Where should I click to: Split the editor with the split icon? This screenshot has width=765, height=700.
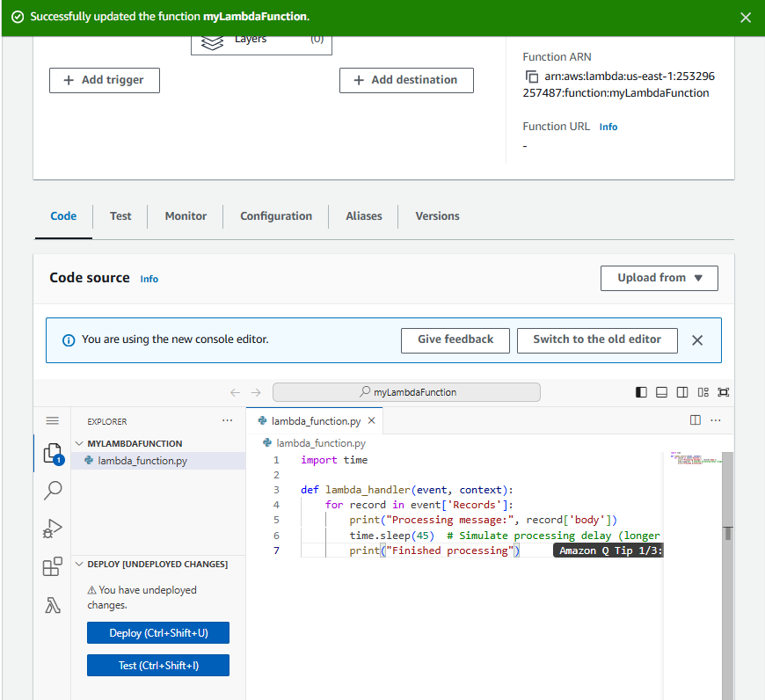(x=696, y=420)
